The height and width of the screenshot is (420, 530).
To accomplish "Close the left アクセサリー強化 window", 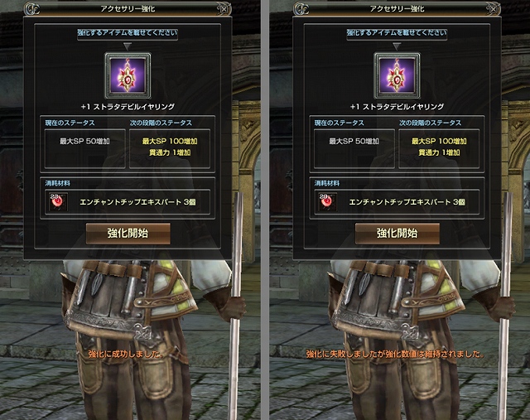I will 224,9.
